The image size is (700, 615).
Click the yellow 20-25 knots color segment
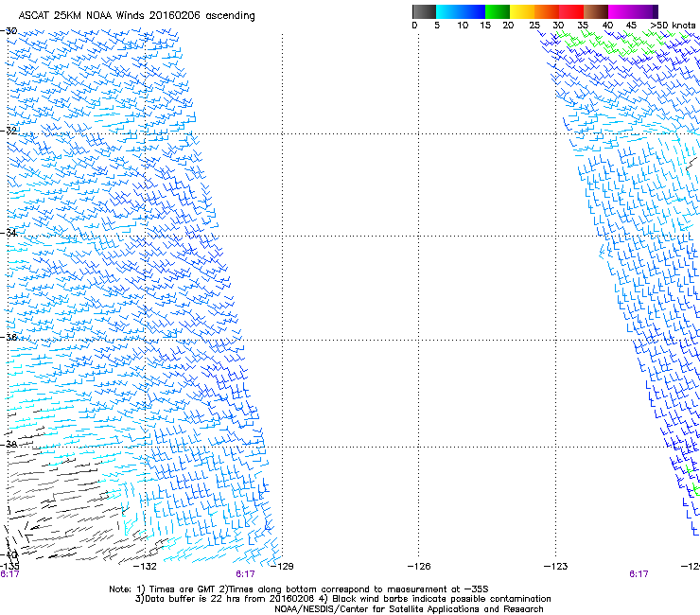522,11
